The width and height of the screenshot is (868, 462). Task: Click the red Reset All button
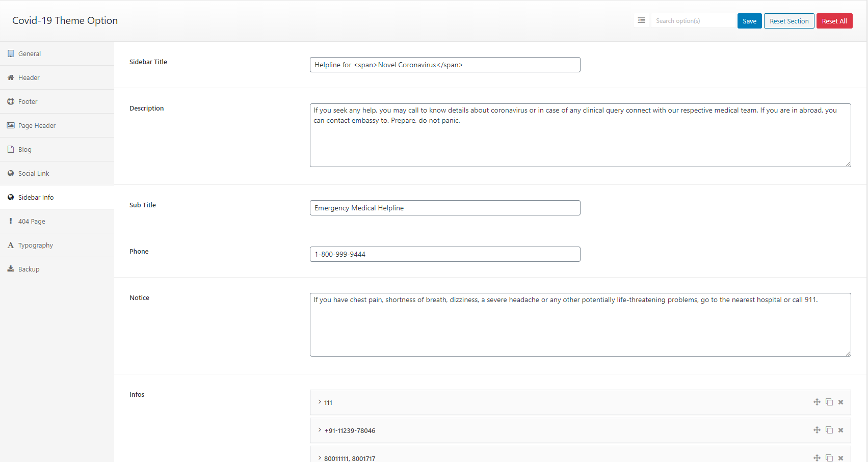[x=834, y=21]
